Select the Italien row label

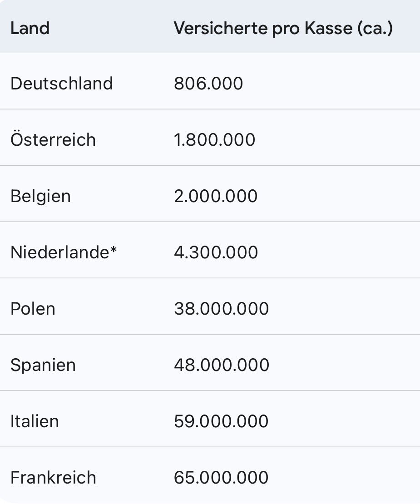(x=35, y=421)
